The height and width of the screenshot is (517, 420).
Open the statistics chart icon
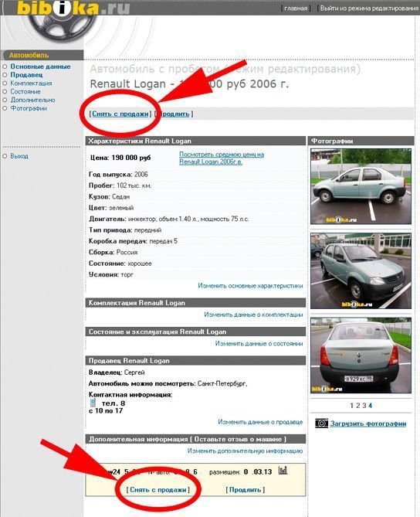coord(283,471)
